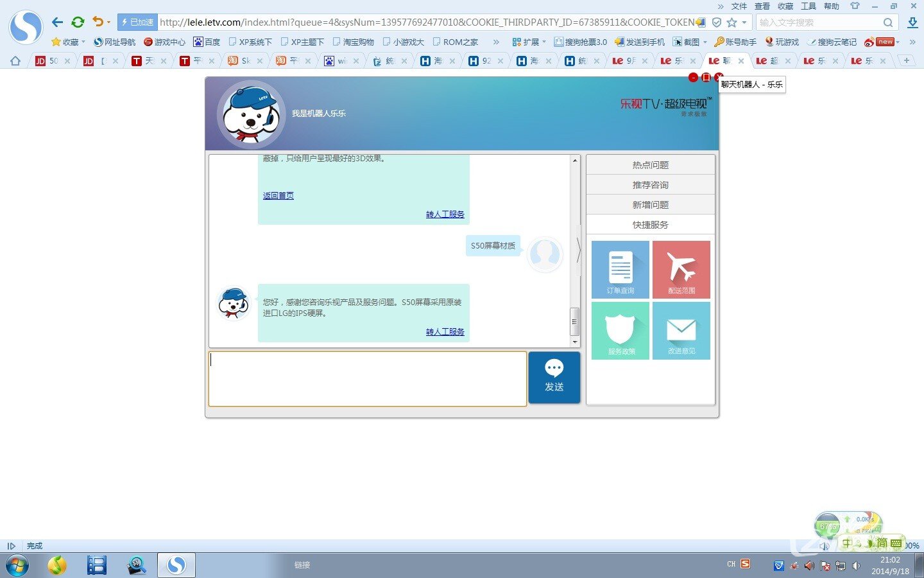Click the user avatar beside S50屏幕材质

point(545,254)
